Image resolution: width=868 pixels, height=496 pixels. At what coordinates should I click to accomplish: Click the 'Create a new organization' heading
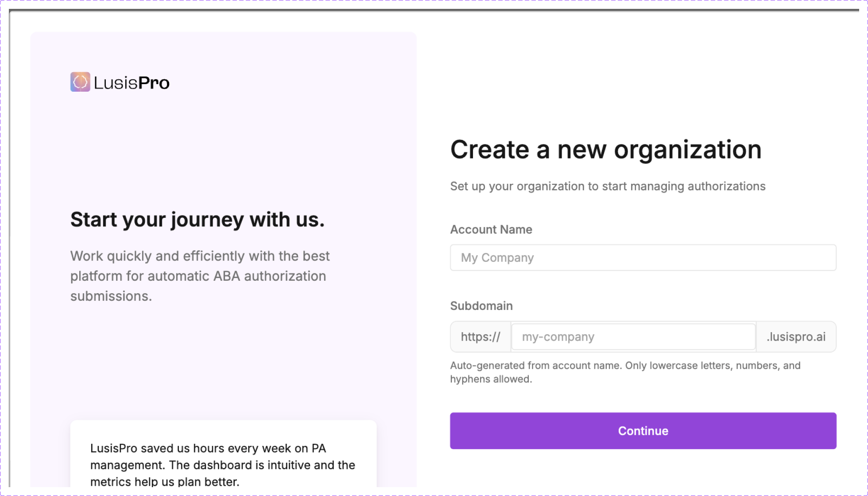pos(605,150)
